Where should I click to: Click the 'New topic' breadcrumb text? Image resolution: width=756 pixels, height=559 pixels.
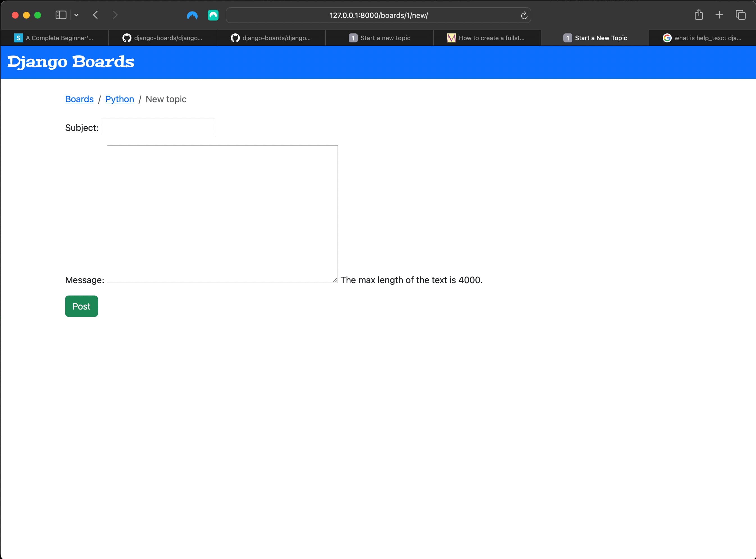[x=166, y=99]
